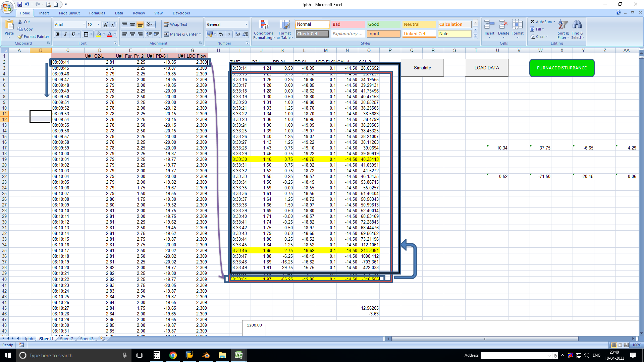Apply the Percent number style

(x=221, y=34)
